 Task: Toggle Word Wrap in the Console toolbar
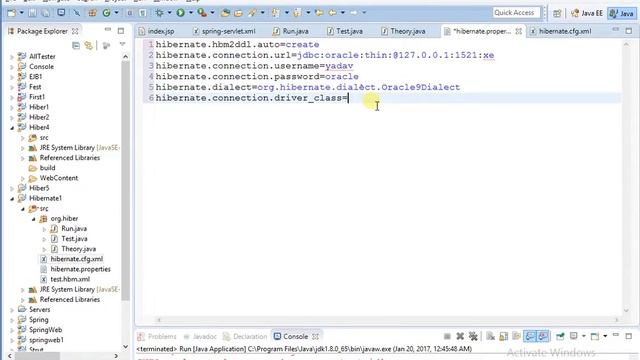[x=517, y=336]
